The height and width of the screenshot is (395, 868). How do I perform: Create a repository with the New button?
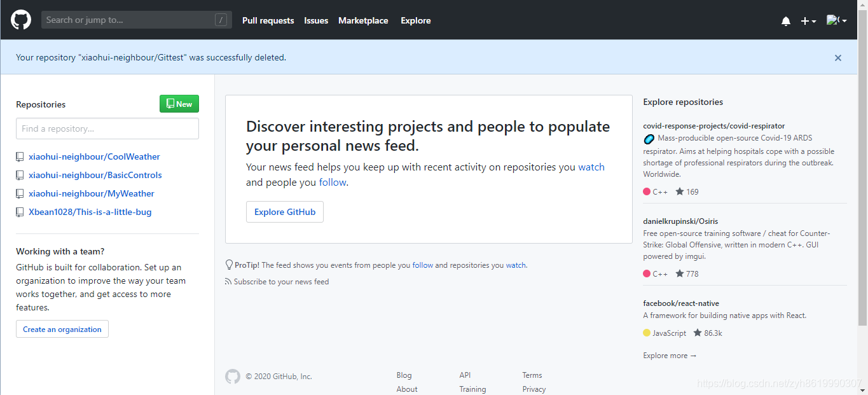[179, 104]
